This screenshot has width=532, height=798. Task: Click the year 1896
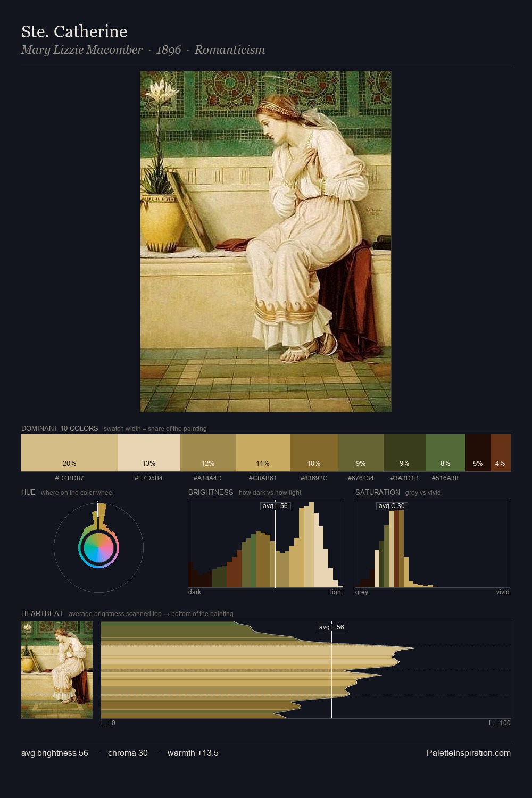click(169, 49)
